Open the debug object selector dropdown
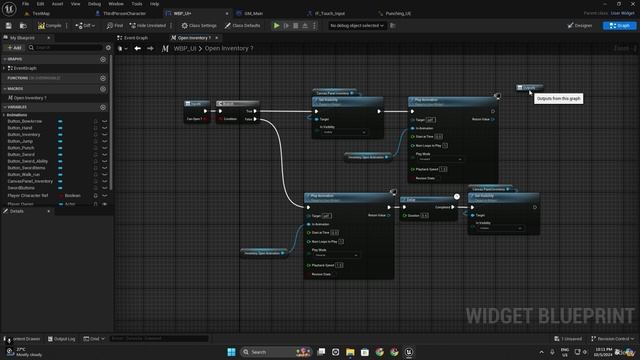The height and width of the screenshot is (360, 640). tap(357, 26)
